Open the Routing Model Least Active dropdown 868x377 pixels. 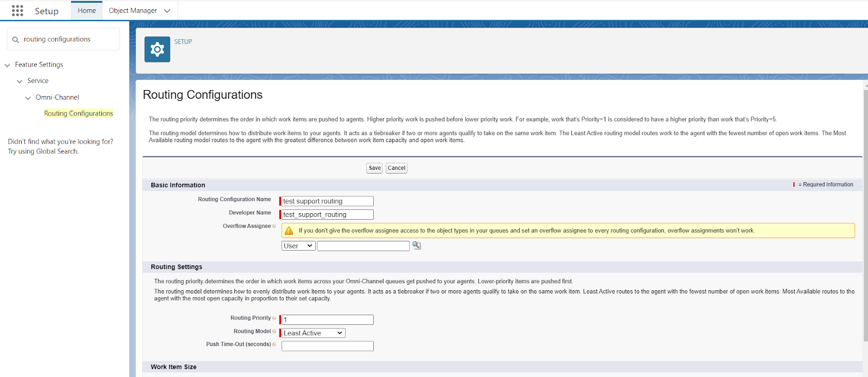pyautogui.click(x=313, y=333)
